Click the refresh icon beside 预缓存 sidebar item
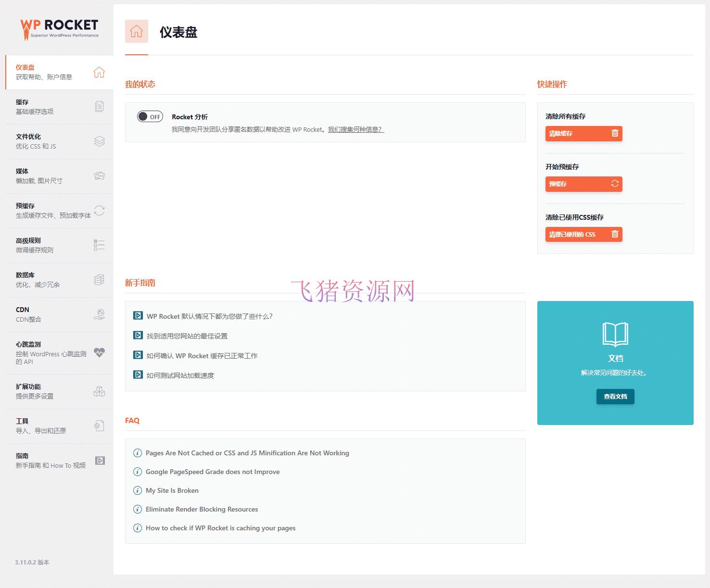 99,210
